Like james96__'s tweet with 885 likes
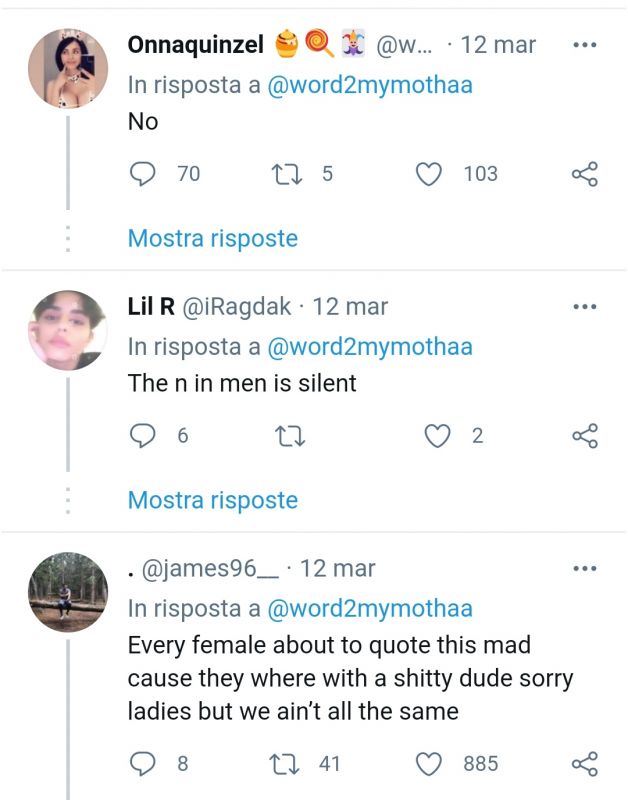628x800 pixels. pos(429,764)
